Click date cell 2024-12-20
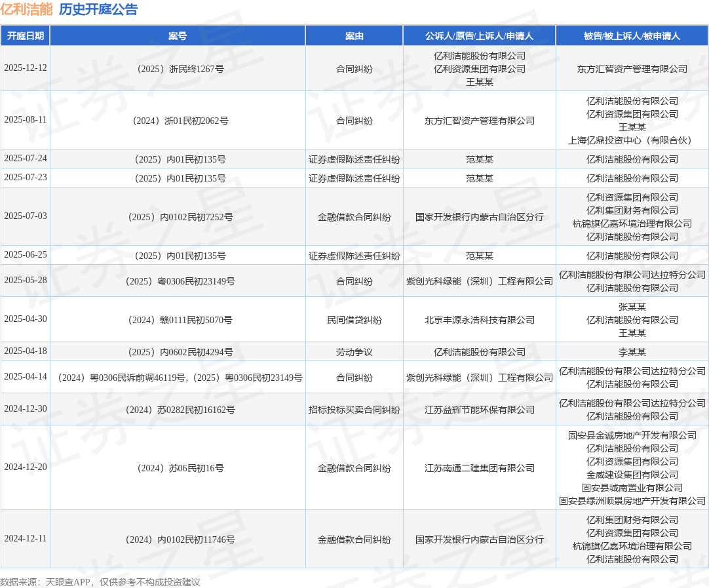709x588 pixels. [26, 467]
